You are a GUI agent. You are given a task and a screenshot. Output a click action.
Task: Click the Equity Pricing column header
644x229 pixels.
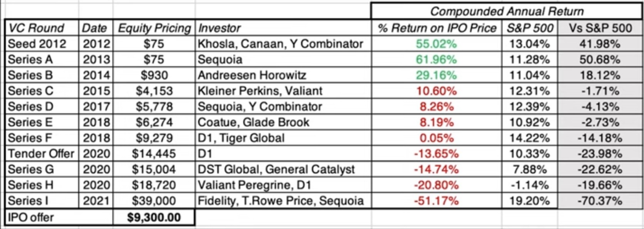point(154,28)
